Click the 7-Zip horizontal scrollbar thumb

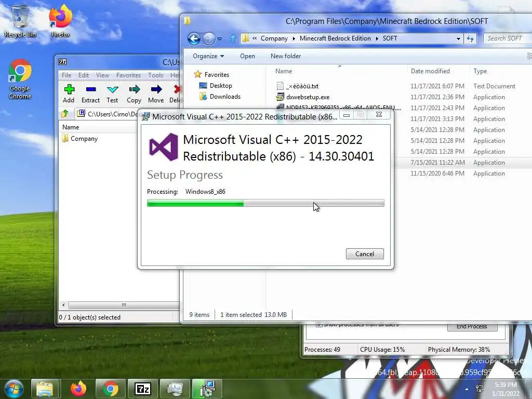pos(124,305)
